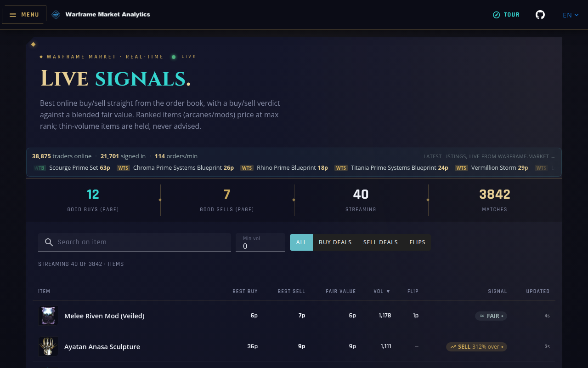Sort by VOL column header

(x=382, y=291)
